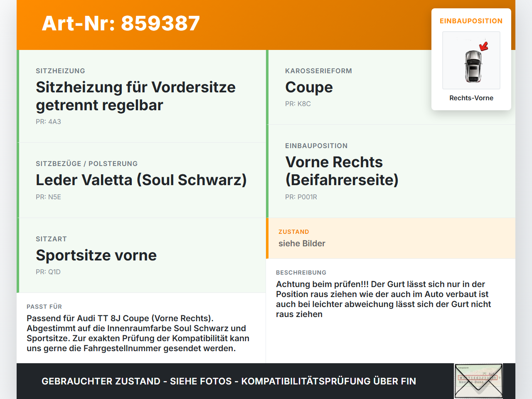This screenshot has height=399, width=532.
Task: Open the vehicle document thumbnail at bottom
Action: pyautogui.click(x=478, y=381)
